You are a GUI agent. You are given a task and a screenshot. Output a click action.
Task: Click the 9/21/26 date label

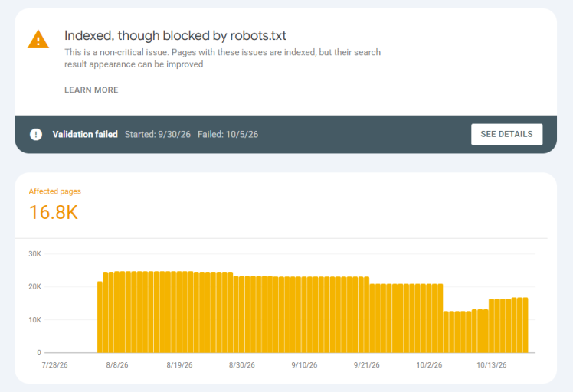(x=366, y=365)
